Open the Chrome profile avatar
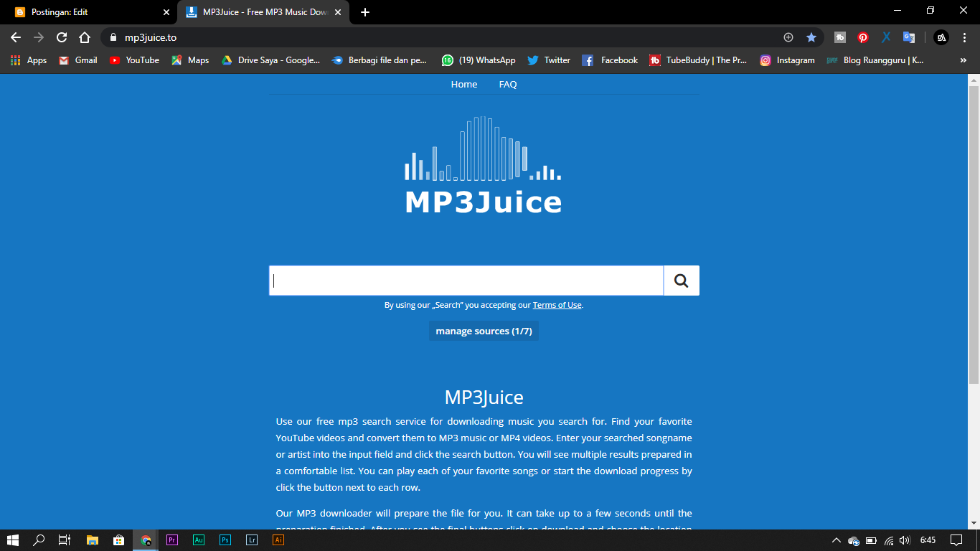This screenshot has height=551, width=980. click(x=941, y=37)
